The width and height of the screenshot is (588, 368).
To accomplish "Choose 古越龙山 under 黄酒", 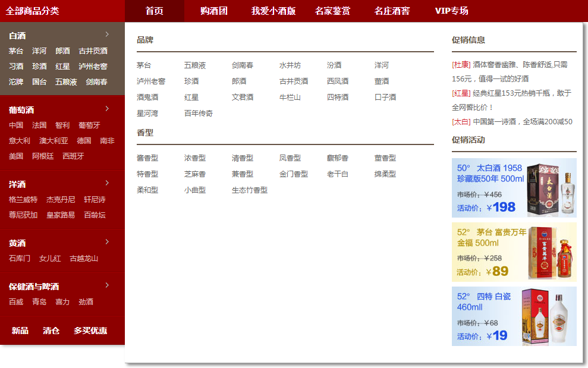I will 84,259.
